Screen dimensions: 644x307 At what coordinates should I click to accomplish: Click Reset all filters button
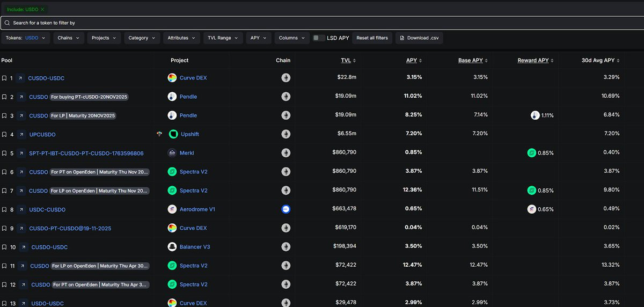[x=372, y=38]
